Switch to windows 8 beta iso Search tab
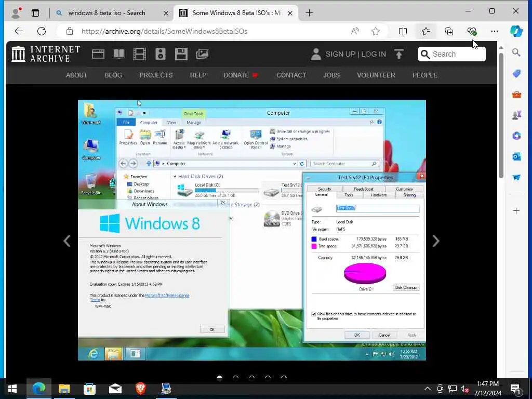The height and width of the screenshot is (399, 532). coord(107,13)
